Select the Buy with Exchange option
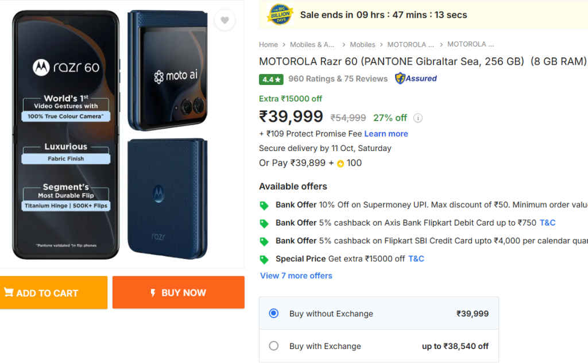588x364 pixels. pyautogui.click(x=273, y=346)
